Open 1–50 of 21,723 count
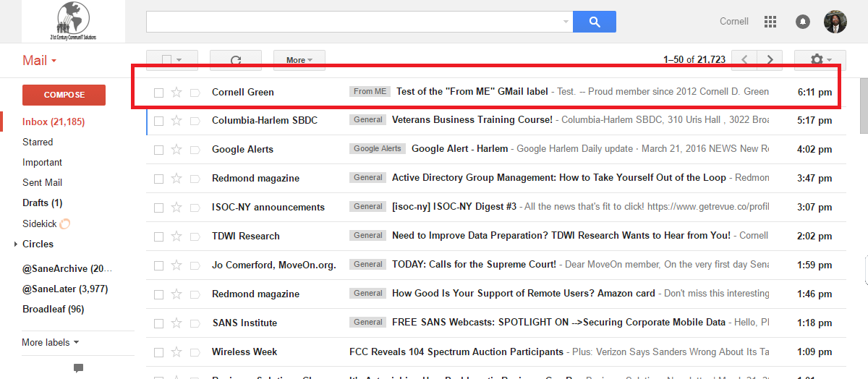This screenshot has width=868, height=379. pos(694,60)
